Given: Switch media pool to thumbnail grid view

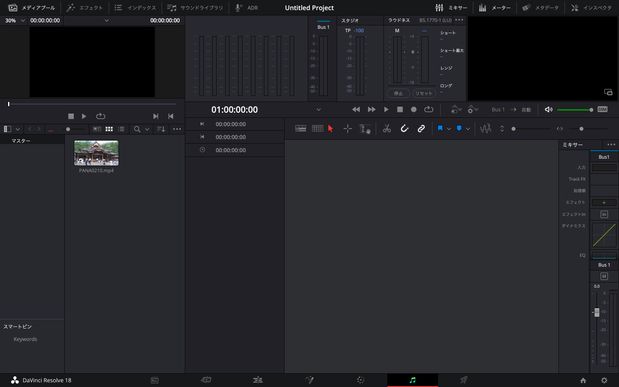Looking at the screenshot, I should point(109,129).
